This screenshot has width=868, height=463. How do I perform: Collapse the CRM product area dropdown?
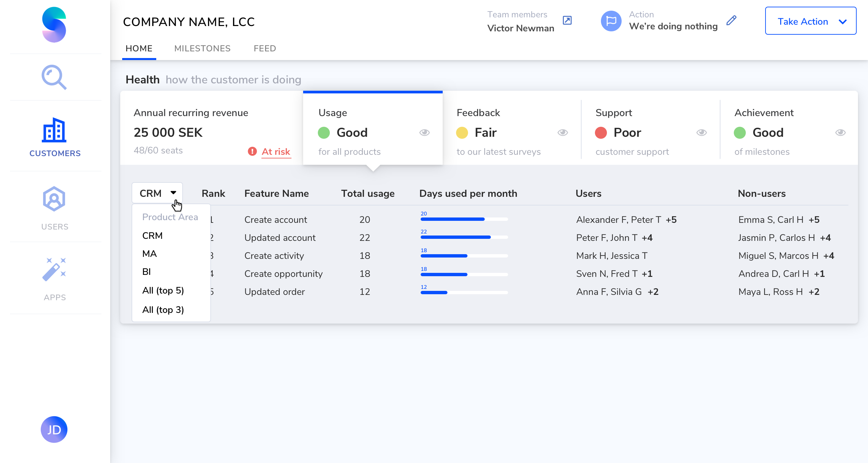(157, 193)
